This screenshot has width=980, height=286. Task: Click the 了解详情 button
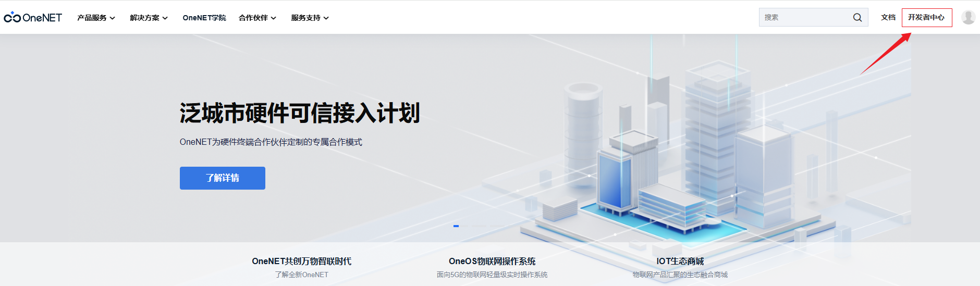[223, 178]
